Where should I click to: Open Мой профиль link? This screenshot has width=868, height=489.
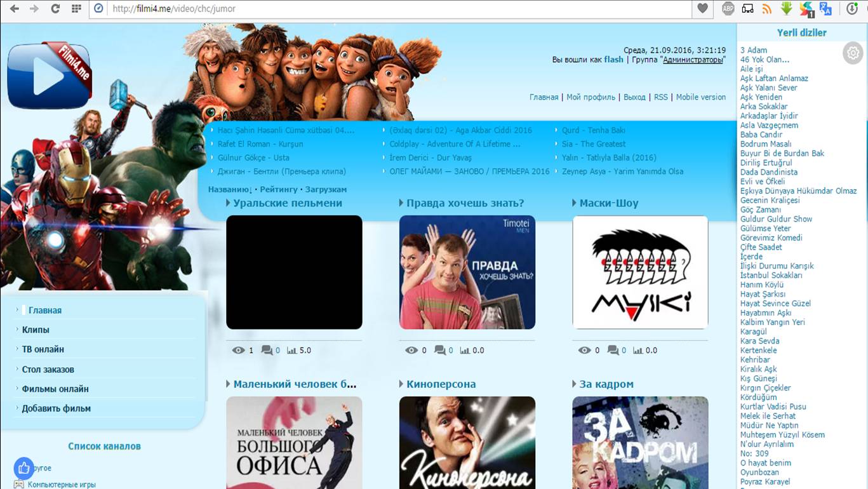pos(591,97)
